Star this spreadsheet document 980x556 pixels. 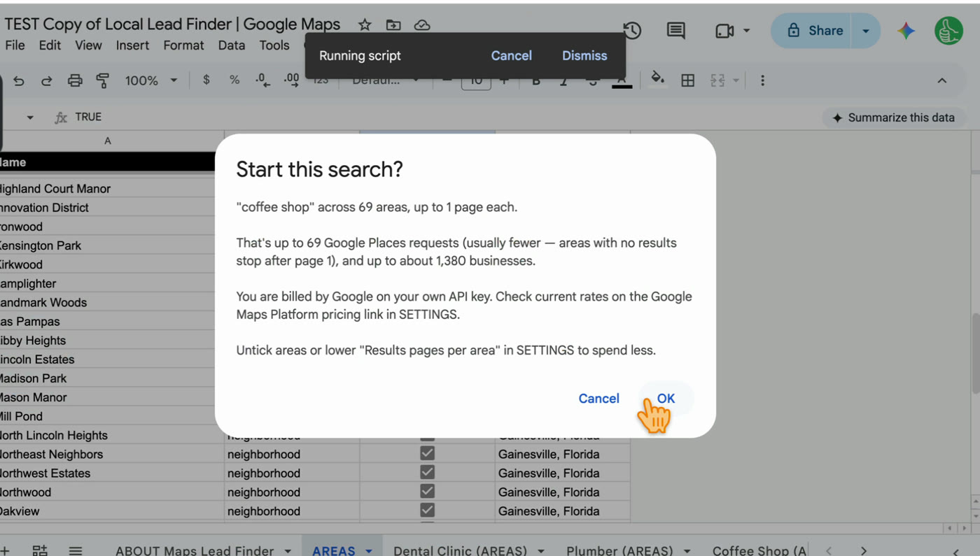coord(365,25)
